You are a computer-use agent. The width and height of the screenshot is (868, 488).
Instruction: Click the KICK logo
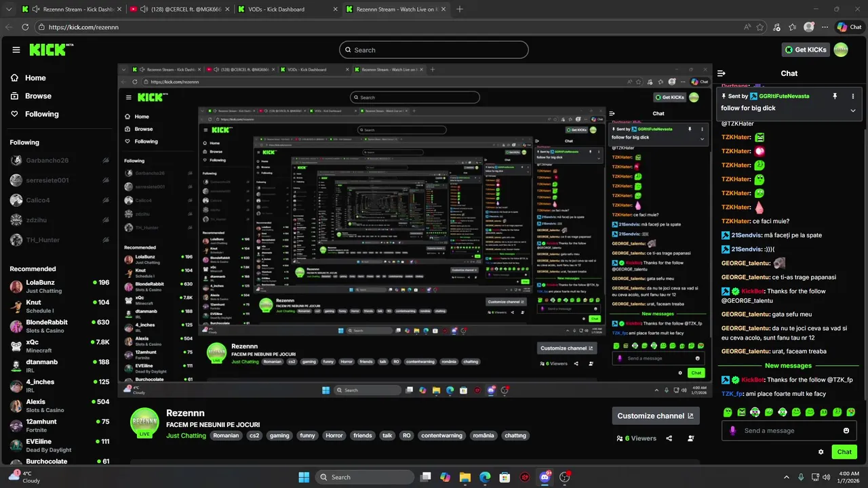52,49
